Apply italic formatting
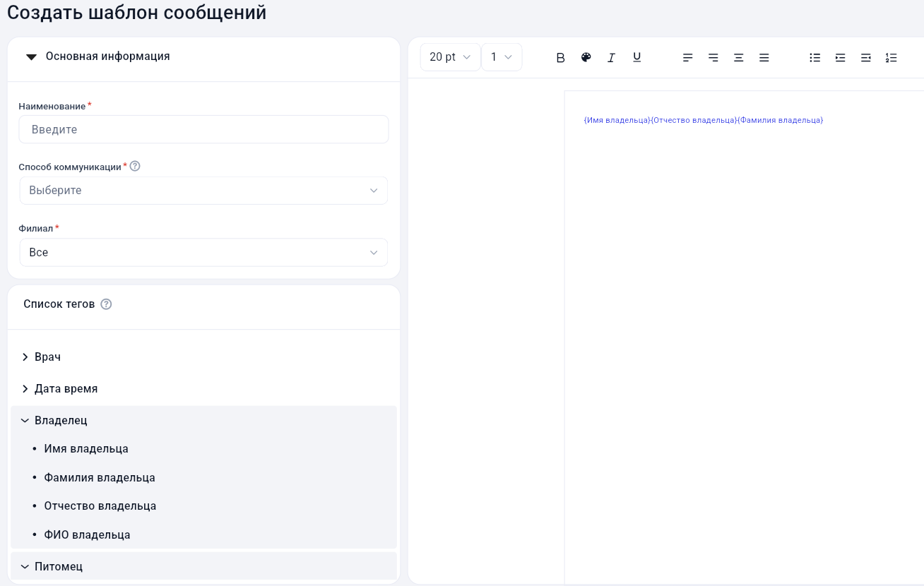This screenshot has width=924, height=586. (612, 58)
